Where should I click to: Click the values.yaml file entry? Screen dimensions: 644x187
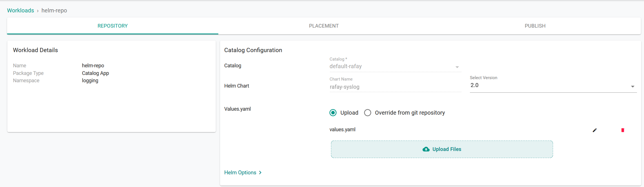click(x=342, y=130)
